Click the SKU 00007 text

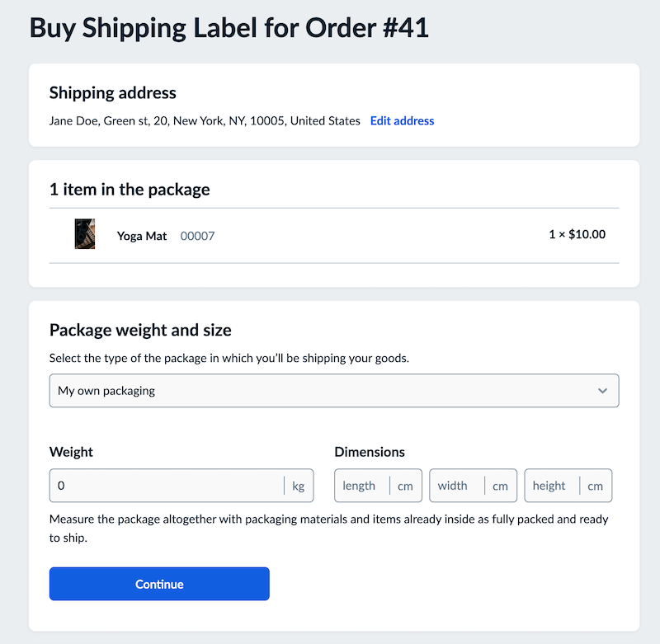click(197, 236)
